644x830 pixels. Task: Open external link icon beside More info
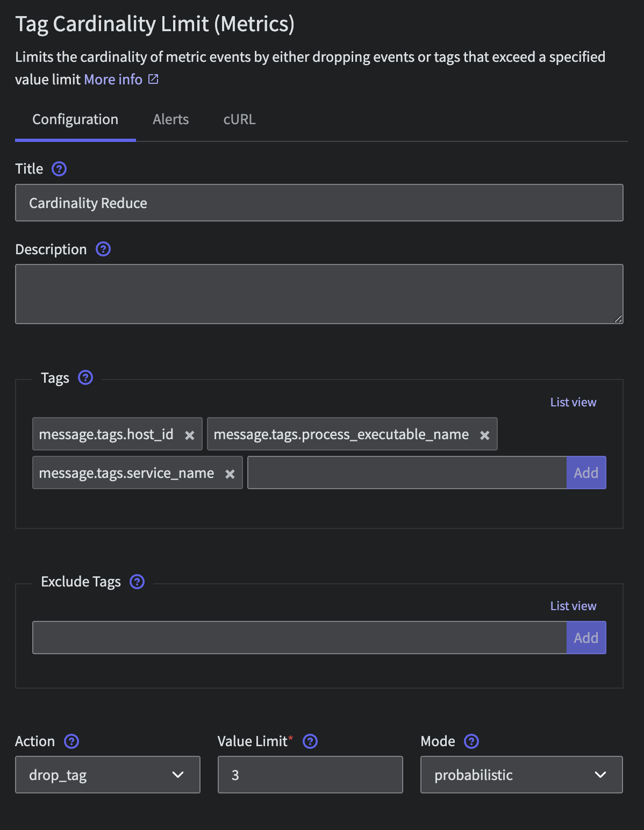pos(153,79)
